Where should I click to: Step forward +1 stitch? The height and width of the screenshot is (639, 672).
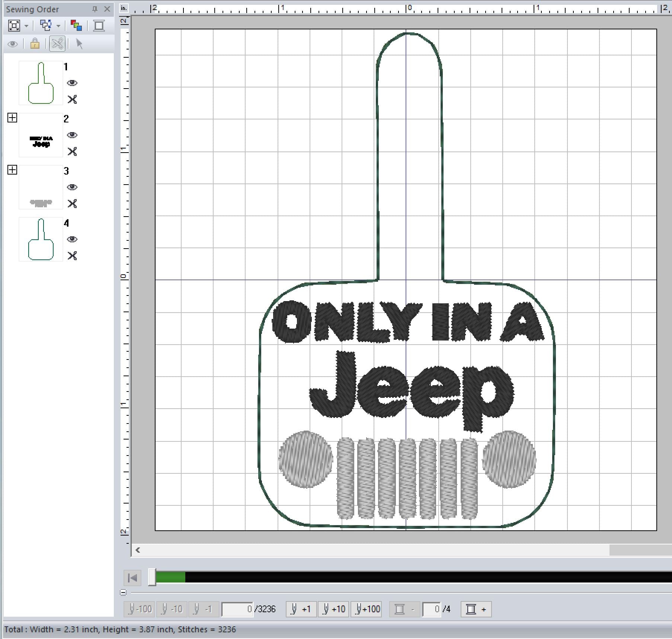pos(301,609)
